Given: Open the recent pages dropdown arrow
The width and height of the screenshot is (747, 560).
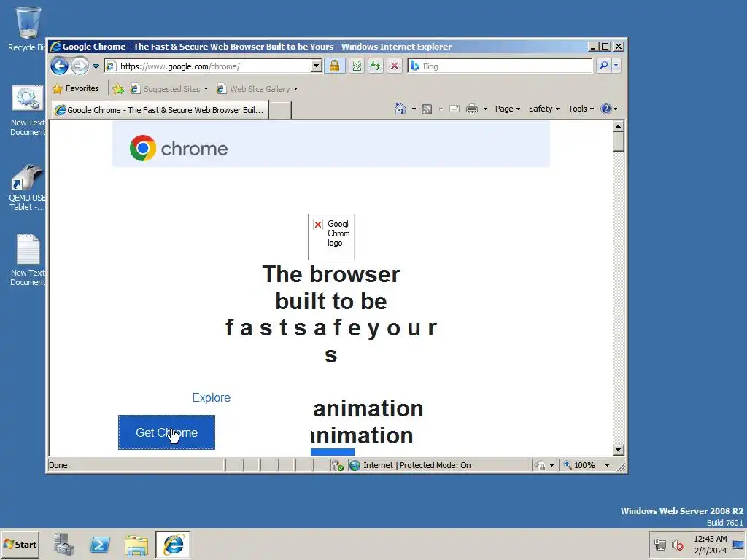Looking at the screenshot, I should [x=96, y=66].
